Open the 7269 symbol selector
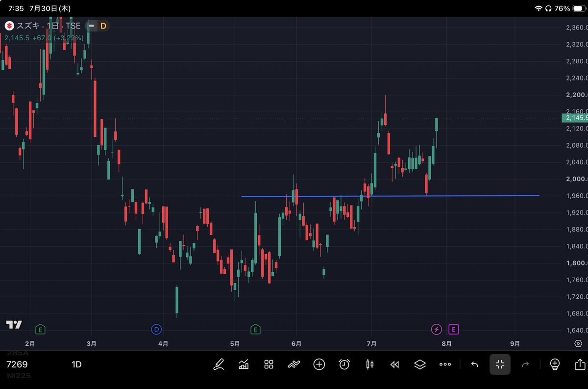Screen dimensions: 588x389 [x=17, y=364]
